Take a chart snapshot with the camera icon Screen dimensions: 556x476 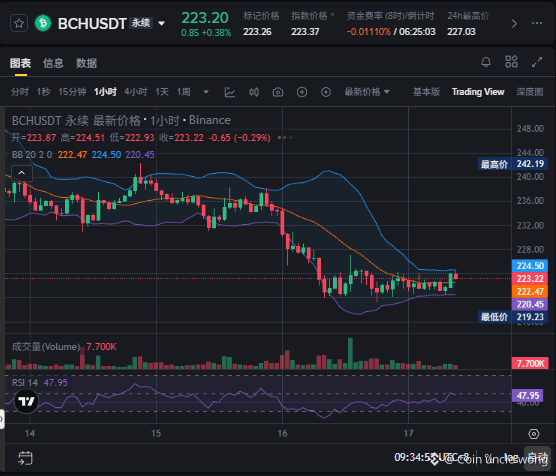click(278, 92)
